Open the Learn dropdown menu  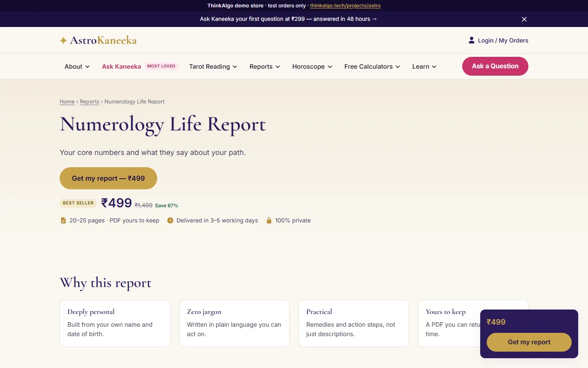tap(424, 67)
